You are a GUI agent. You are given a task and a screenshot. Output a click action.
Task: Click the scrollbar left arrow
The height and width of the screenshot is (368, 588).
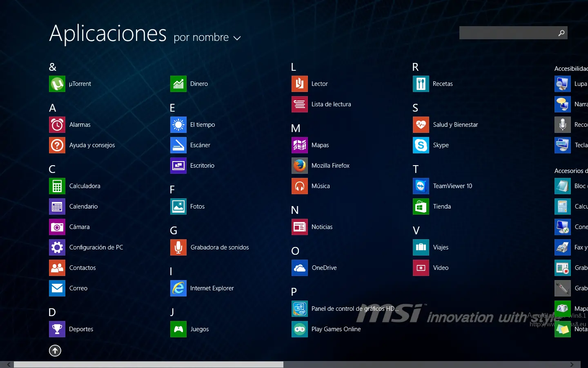[8, 364]
